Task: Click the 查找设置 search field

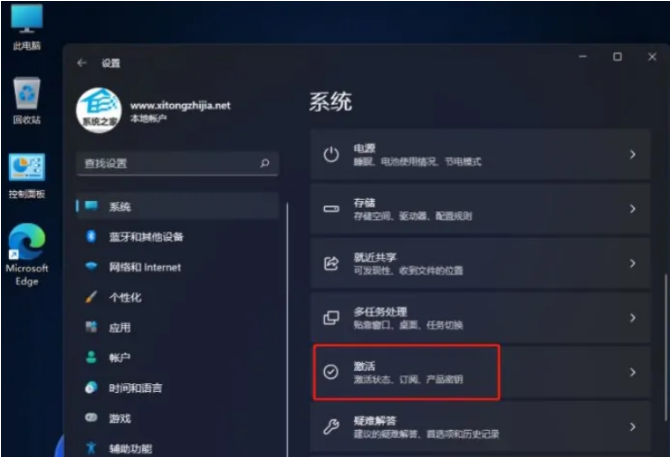Action: point(178,163)
